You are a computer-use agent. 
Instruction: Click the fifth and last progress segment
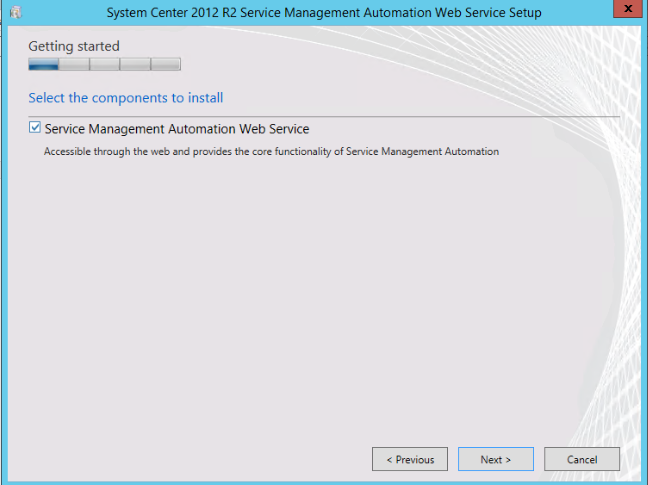pyautogui.click(x=165, y=65)
